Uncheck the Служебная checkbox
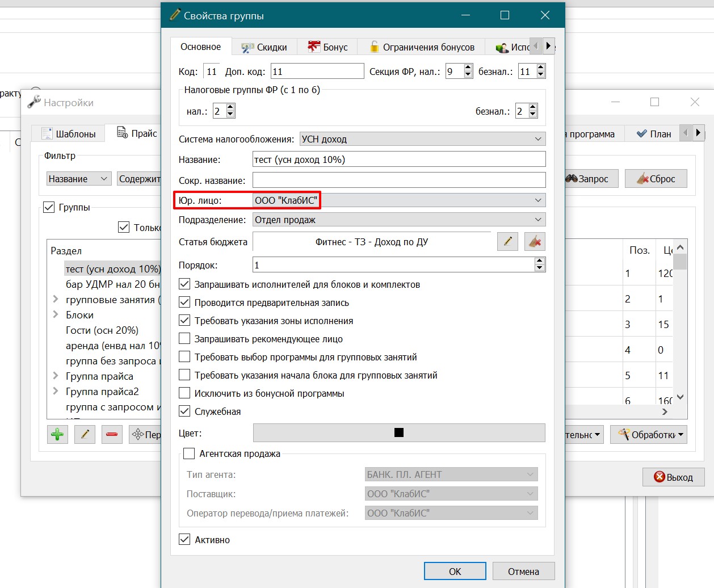The height and width of the screenshot is (588, 714). (x=184, y=411)
